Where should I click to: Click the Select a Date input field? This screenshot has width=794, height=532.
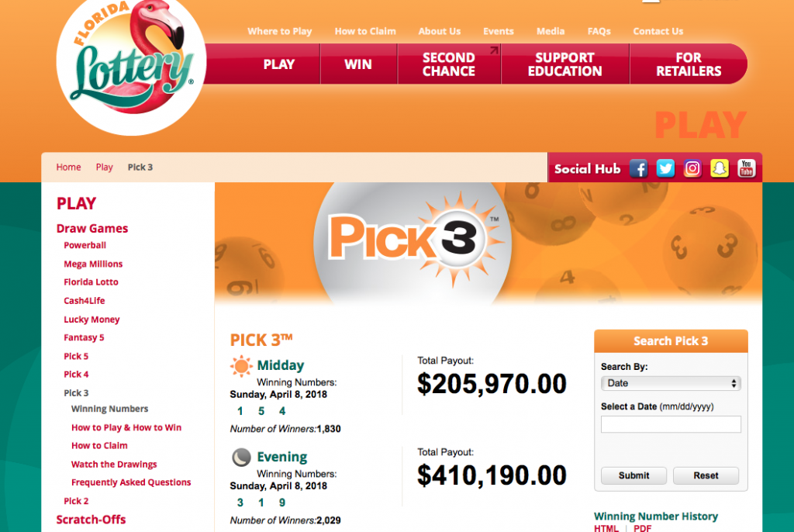tap(671, 424)
